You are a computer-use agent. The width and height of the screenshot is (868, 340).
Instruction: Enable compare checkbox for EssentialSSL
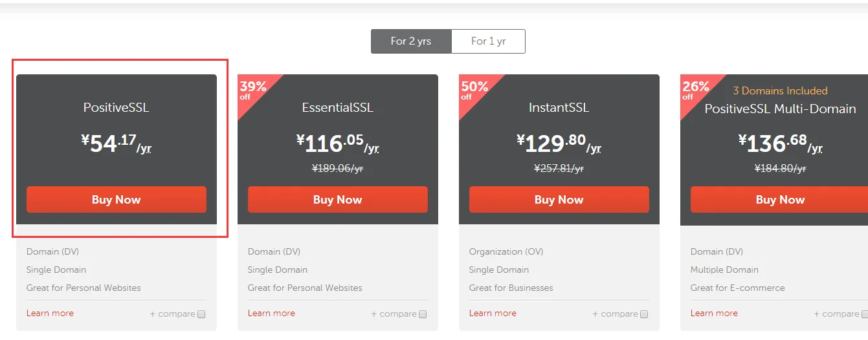[423, 315]
